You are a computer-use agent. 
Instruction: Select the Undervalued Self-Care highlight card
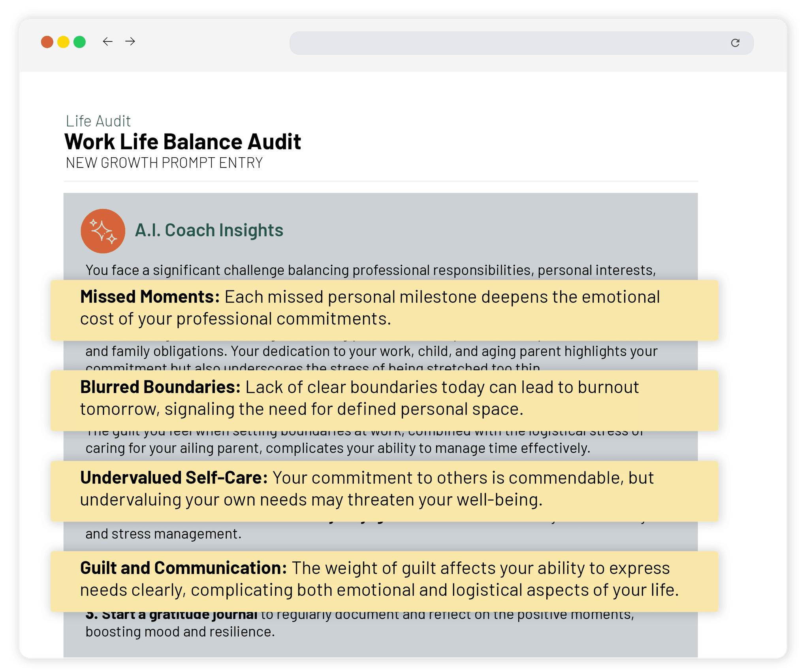tap(384, 491)
